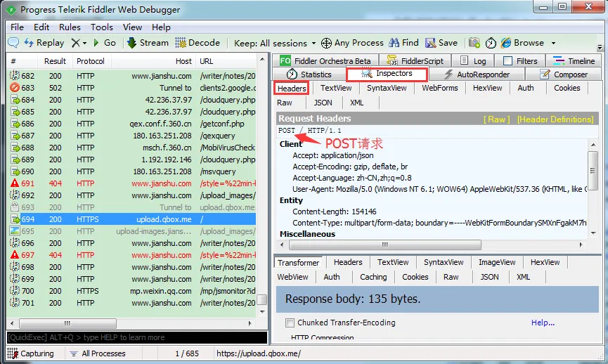Click the Replay toolbar button
Viewport: 608px width, 364px height.
pyautogui.click(x=44, y=43)
